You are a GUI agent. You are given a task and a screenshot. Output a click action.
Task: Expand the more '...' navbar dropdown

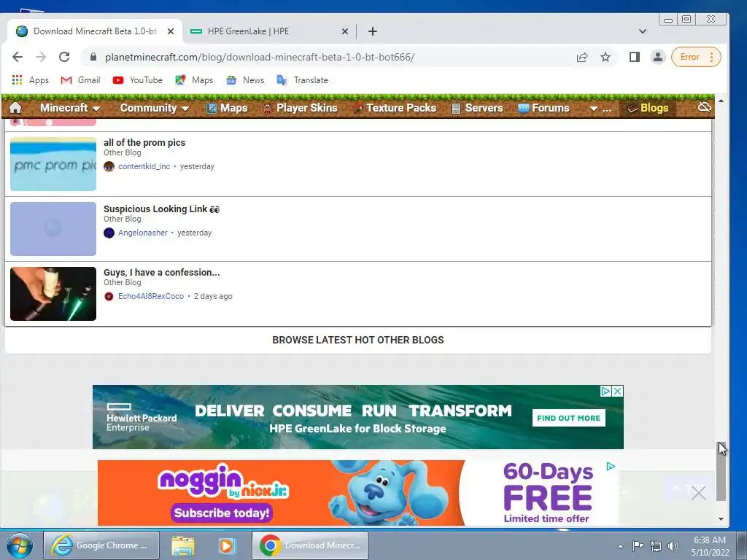600,109
